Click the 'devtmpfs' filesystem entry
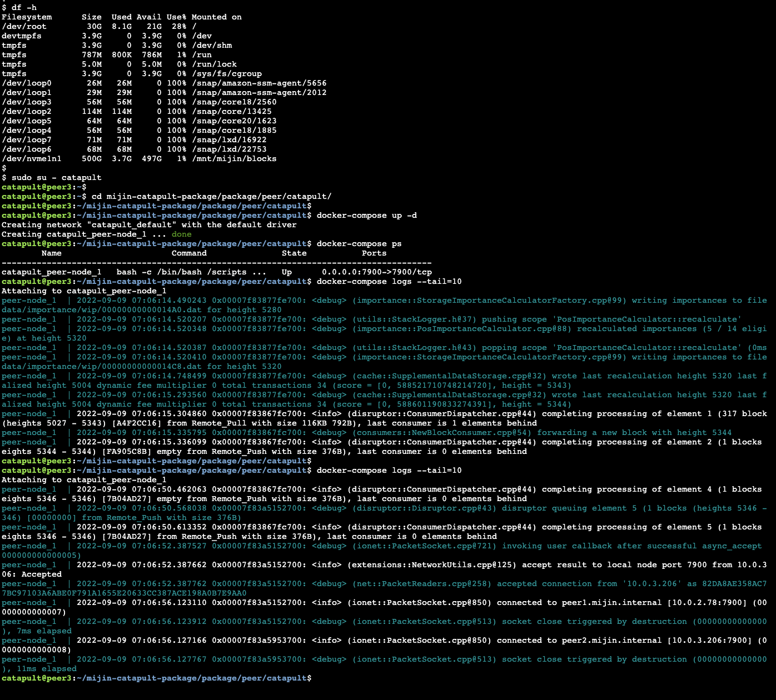This screenshot has width=776, height=700. (22, 36)
